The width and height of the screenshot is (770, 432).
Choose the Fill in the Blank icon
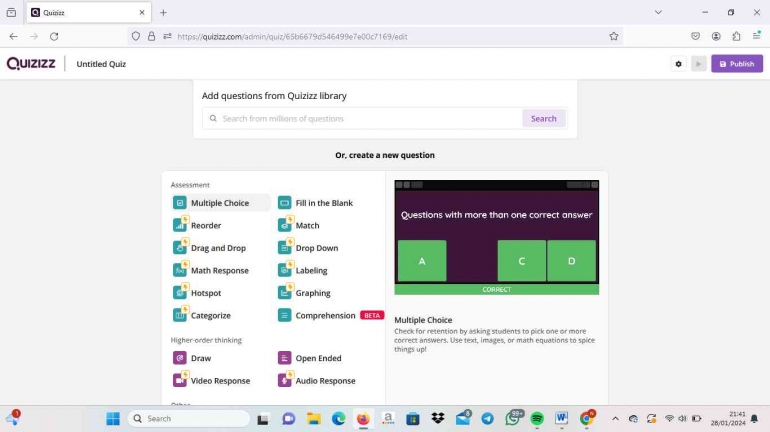pos(284,203)
